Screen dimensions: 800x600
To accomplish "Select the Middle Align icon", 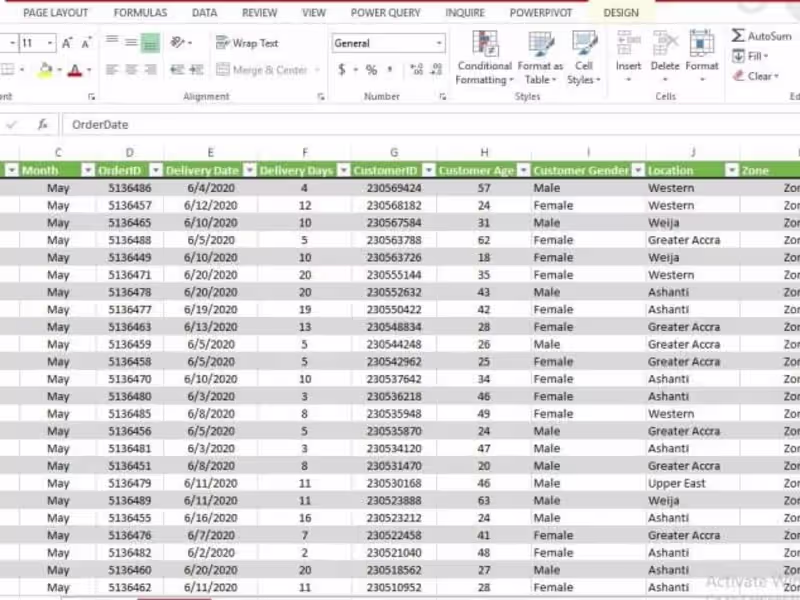I will pyautogui.click(x=131, y=43).
